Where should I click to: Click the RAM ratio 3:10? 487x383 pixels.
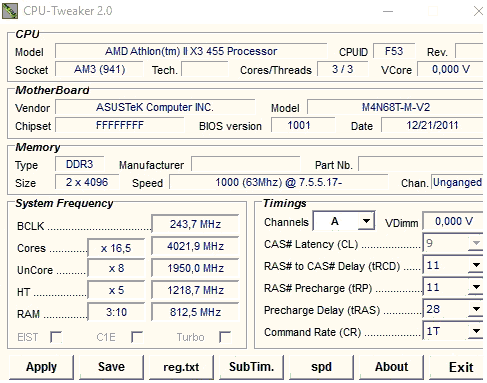click(116, 312)
